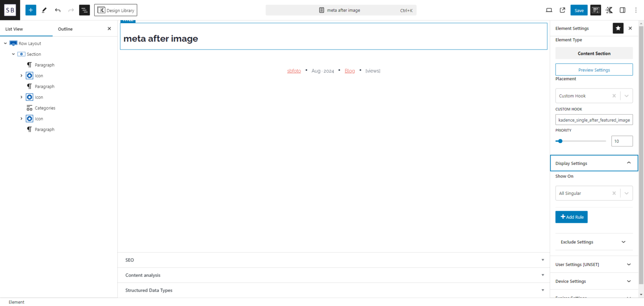Expand the Exclude Settings panel
644x306 pixels.
point(594,242)
